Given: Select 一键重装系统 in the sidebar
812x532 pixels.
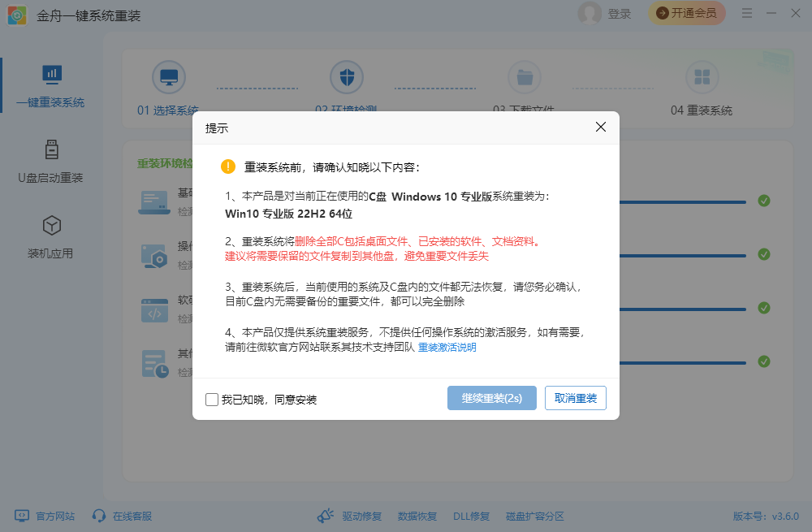Looking at the screenshot, I should 50,87.
